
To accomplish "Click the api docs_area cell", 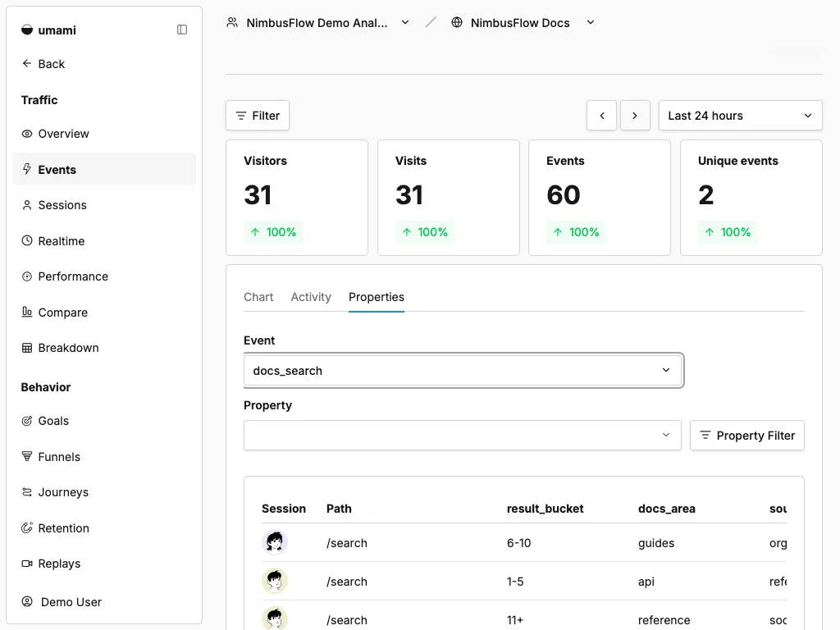I will click(646, 582).
